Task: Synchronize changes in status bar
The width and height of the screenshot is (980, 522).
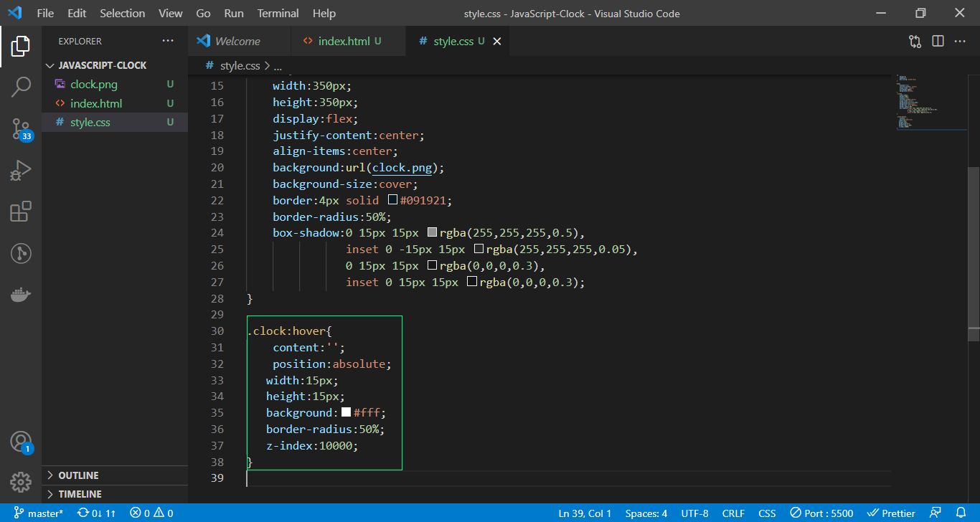Action: click(x=96, y=513)
